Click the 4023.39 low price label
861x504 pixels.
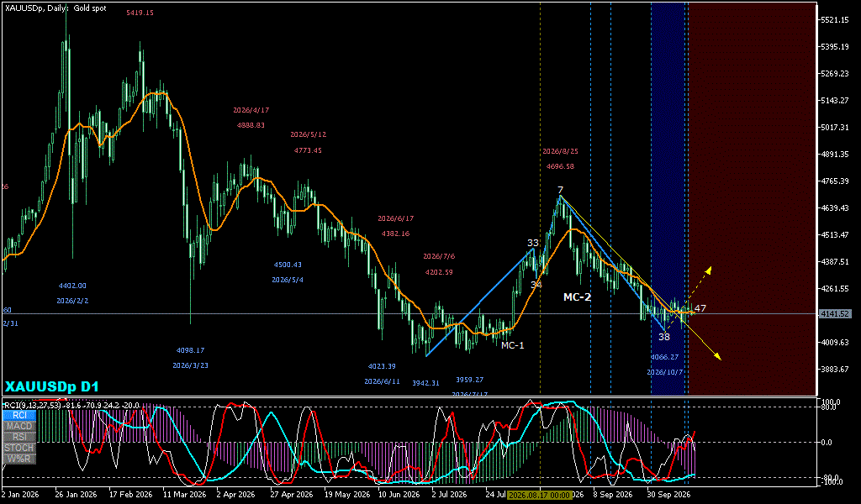point(382,366)
